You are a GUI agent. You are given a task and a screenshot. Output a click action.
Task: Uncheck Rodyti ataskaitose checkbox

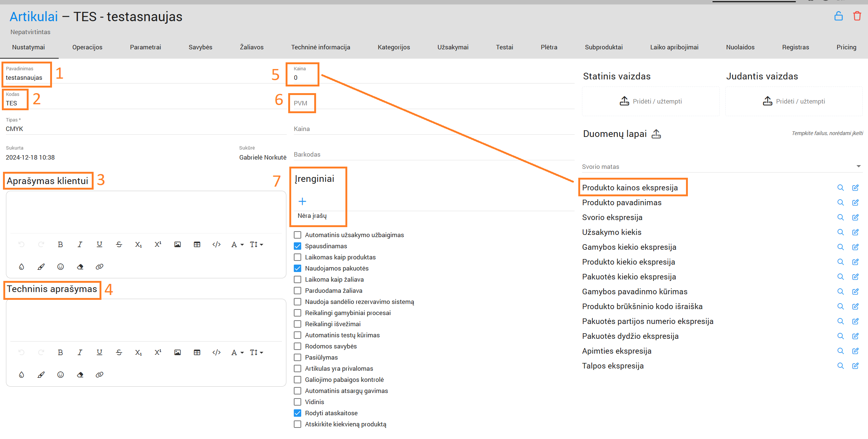(298, 413)
